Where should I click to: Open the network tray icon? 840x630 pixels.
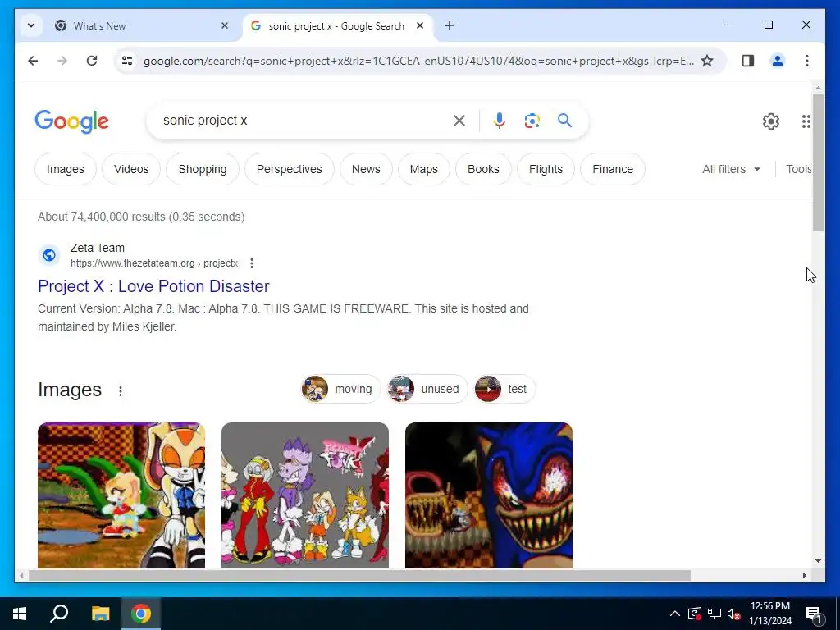coord(714,614)
